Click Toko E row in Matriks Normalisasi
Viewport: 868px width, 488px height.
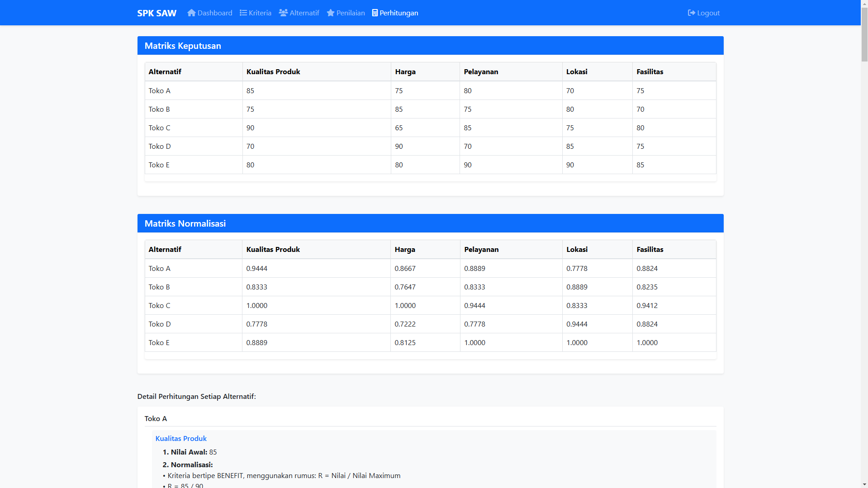click(x=431, y=342)
